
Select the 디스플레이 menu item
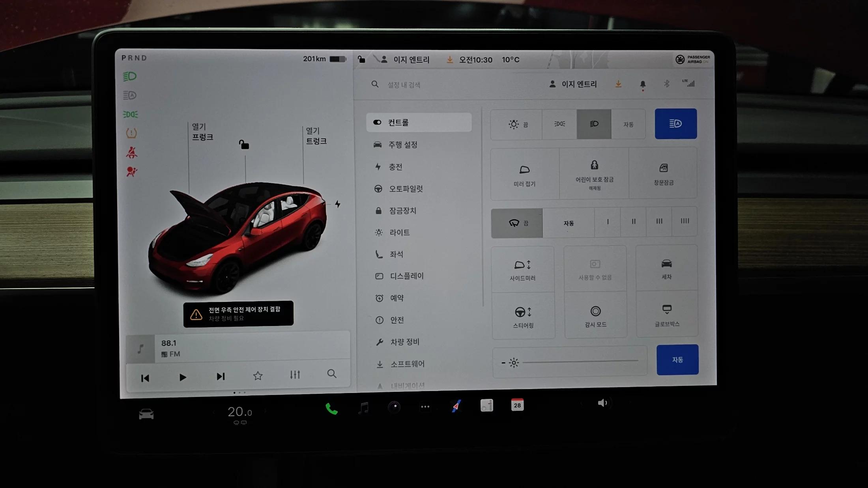pyautogui.click(x=406, y=276)
